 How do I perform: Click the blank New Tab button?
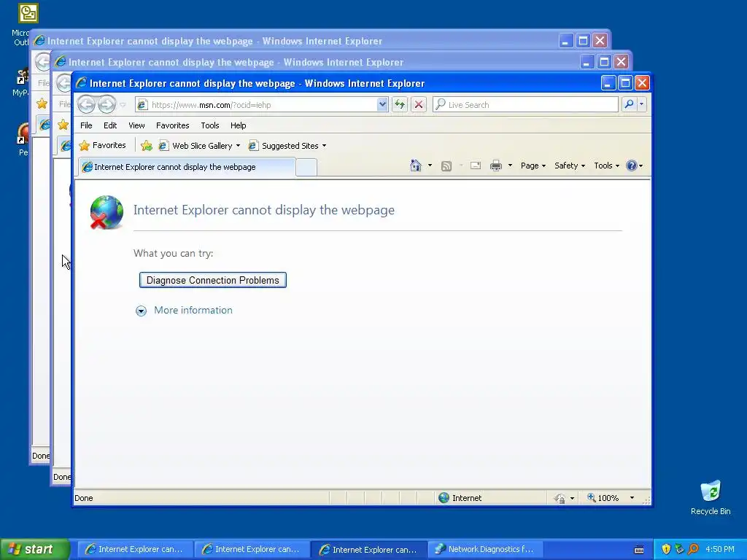click(x=306, y=168)
